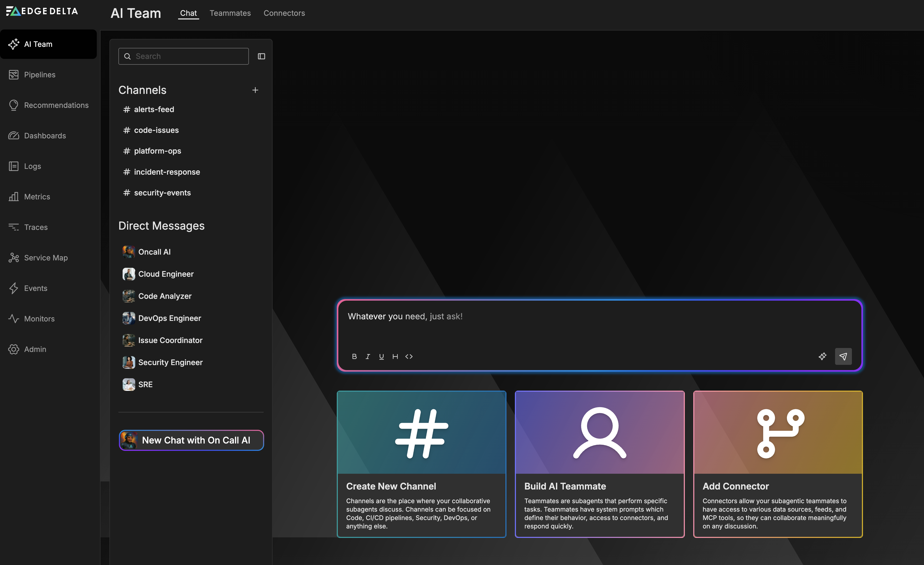Go to Monitors section

(39, 319)
